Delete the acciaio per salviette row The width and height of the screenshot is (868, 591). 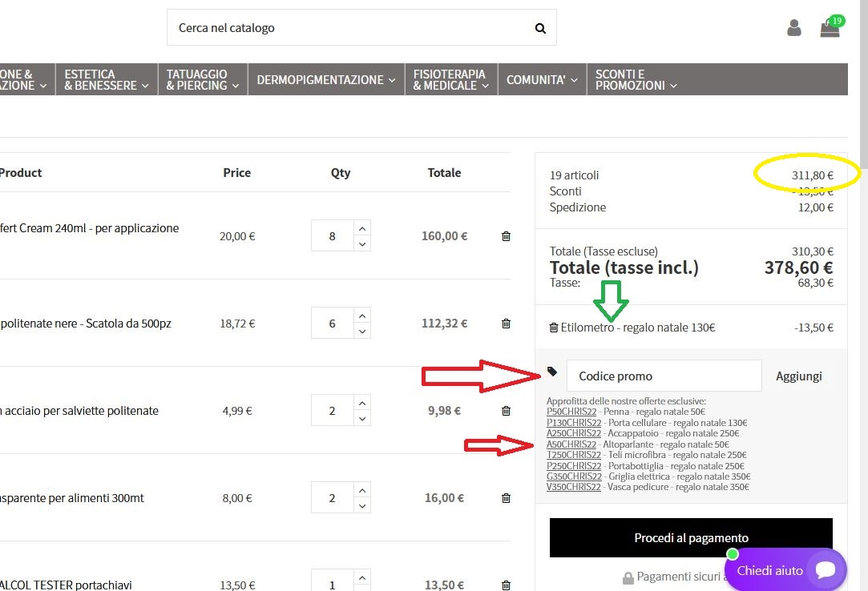pos(506,411)
